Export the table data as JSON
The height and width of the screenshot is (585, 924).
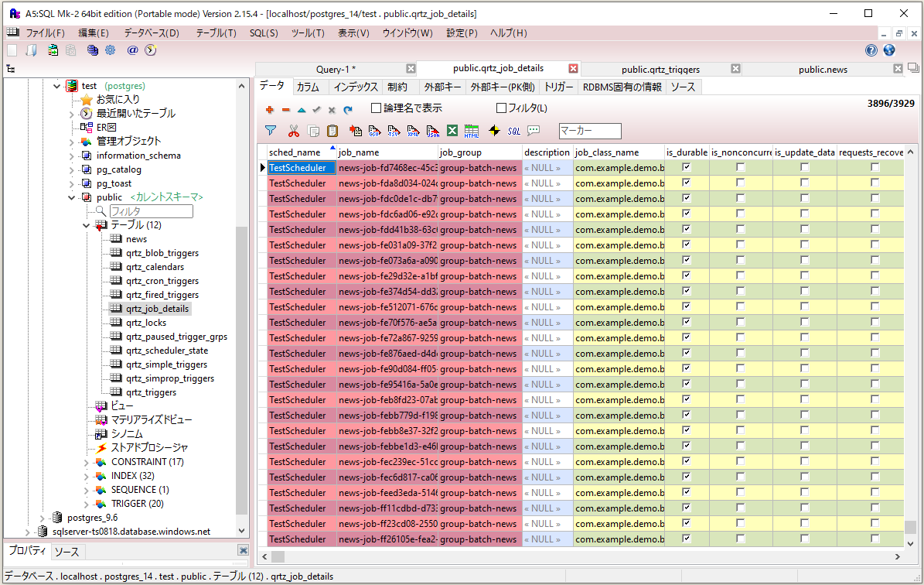point(433,131)
